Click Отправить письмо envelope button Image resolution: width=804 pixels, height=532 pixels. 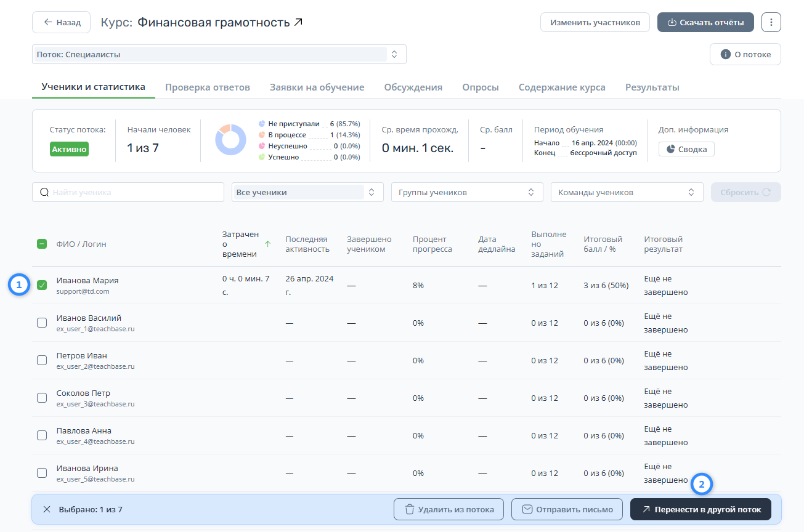[567, 509]
